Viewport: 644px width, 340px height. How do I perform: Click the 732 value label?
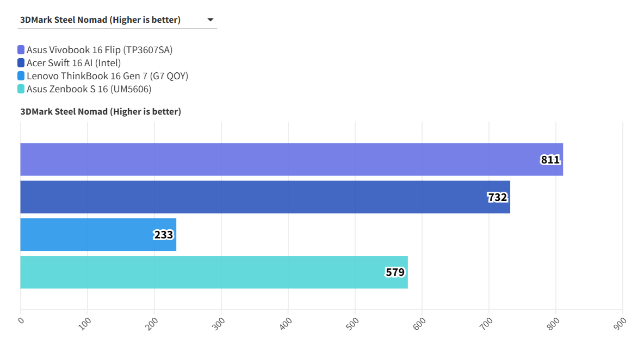497,197
